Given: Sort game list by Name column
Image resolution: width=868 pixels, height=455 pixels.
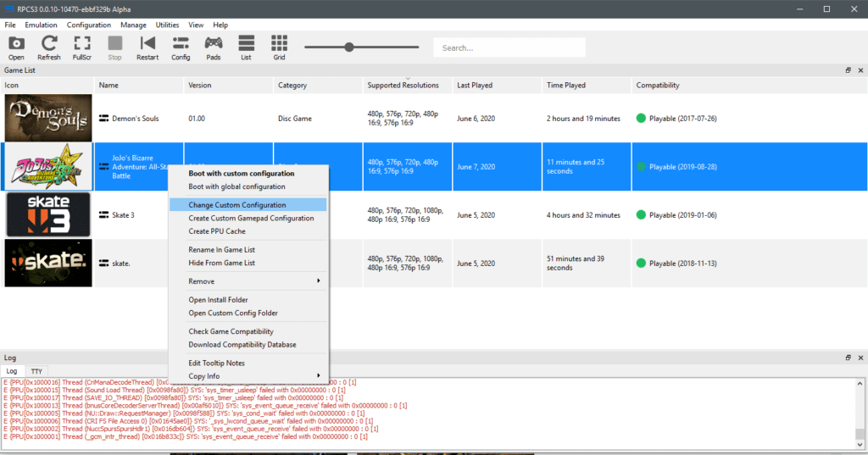Looking at the screenshot, I should tap(139, 86).
